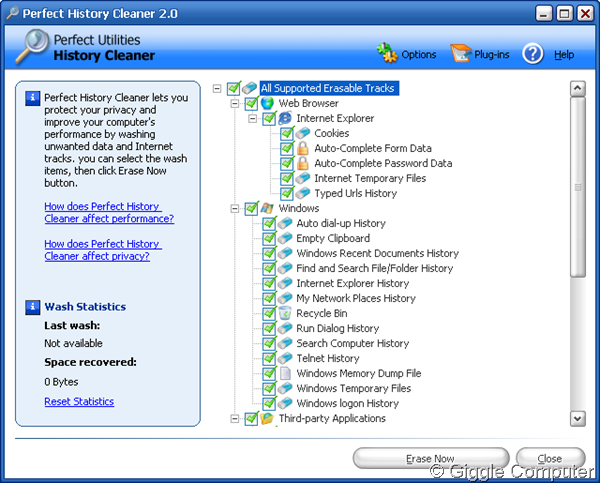Click the eraser icon beside Empty Clipboard
600x483 pixels.
tap(285, 238)
